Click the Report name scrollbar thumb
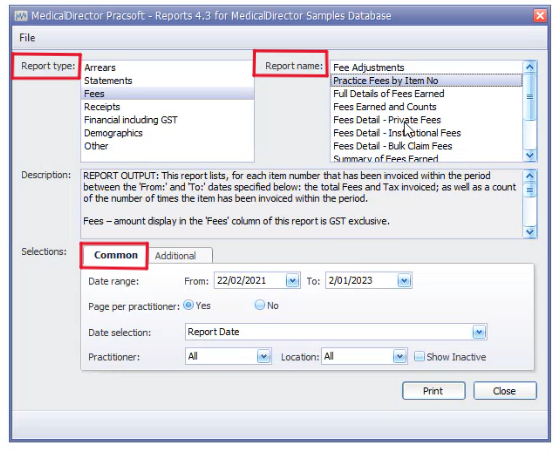 tap(530, 96)
